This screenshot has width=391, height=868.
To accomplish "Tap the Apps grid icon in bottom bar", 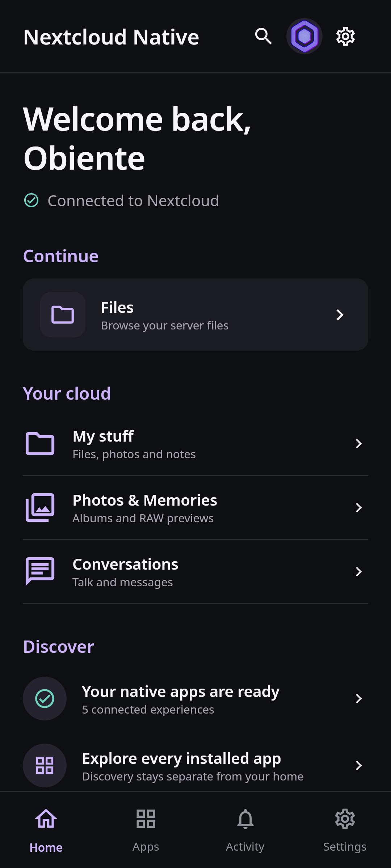I will [x=146, y=819].
